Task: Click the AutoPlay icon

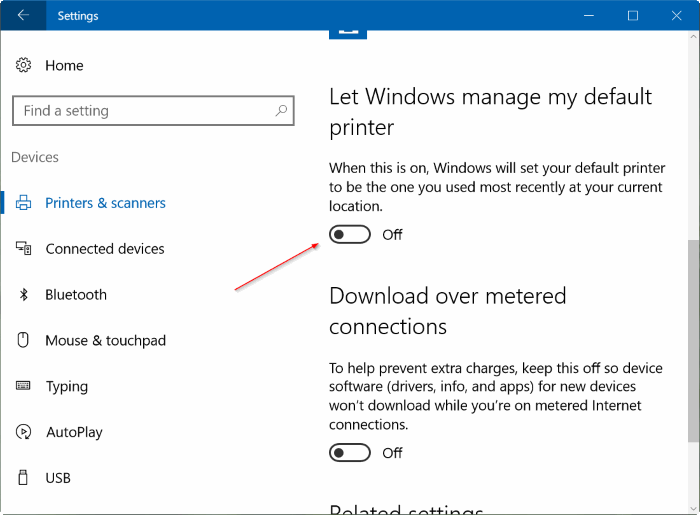Action: pyautogui.click(x=23, y=432)
